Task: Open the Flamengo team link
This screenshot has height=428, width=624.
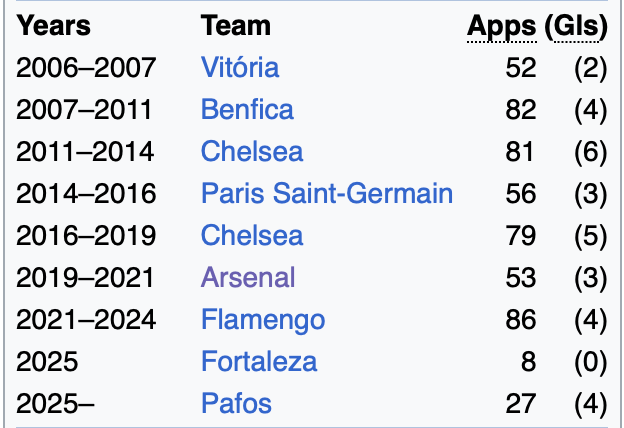Action: click(263, 320)
